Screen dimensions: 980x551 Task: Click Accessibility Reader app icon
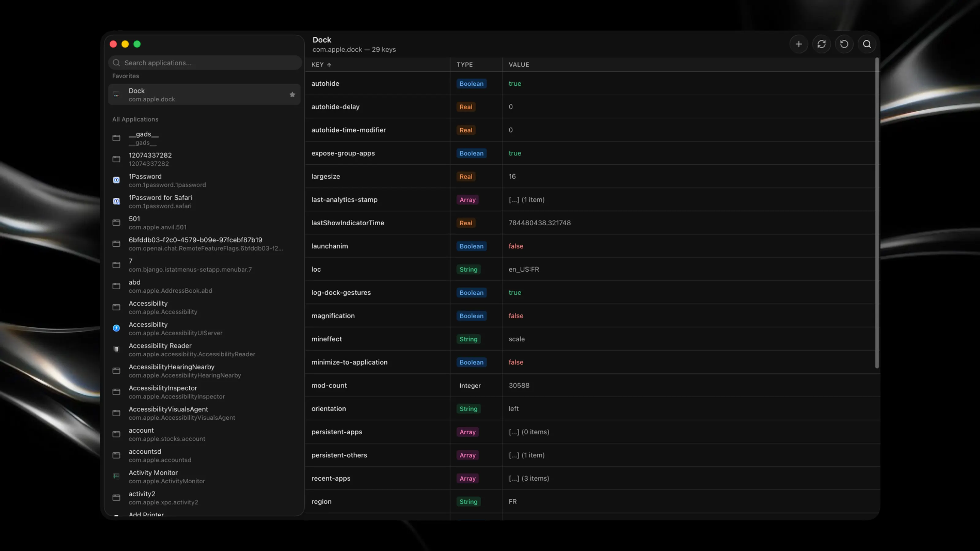pyautogui.click(x=116, y=350)
